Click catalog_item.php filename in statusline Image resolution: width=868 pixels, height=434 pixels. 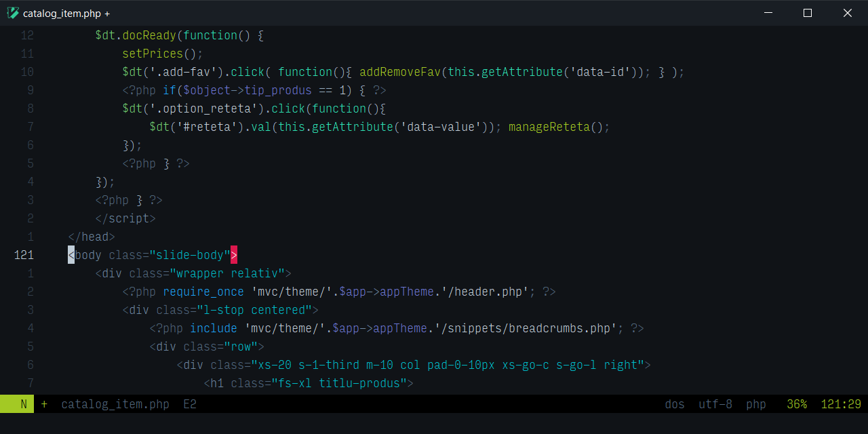click(115, 404)
